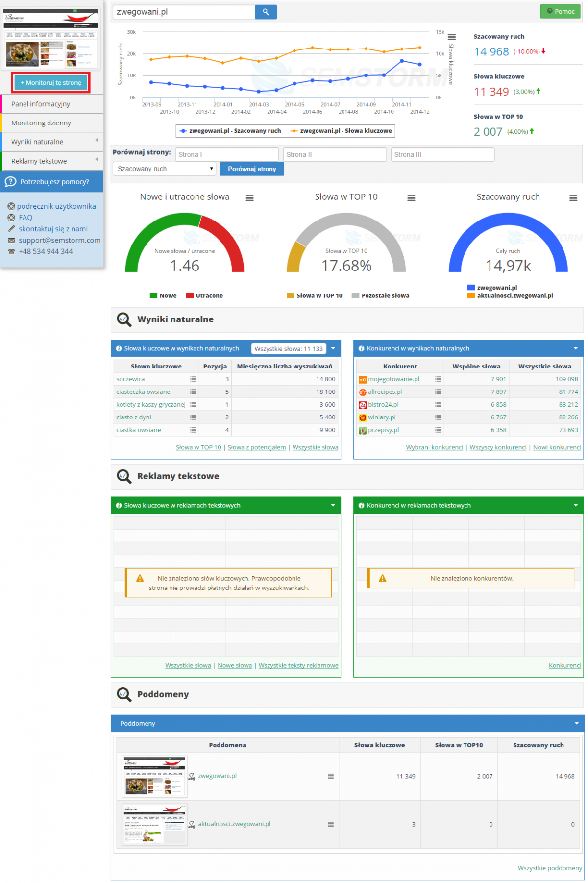Collapse Konkurenci w wynikach naturalnych panel arrow
Screen dimensions: 588x883
tap(576, 349)
